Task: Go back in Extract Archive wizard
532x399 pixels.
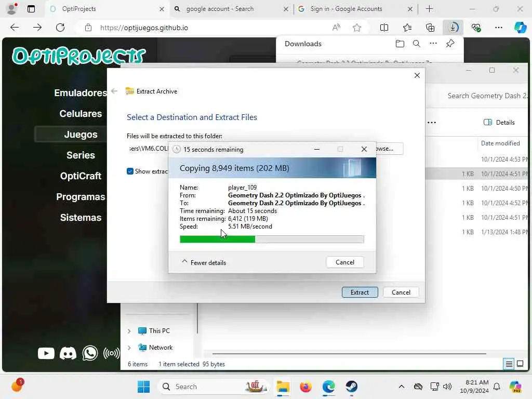Action: click(x=114, y=91)
